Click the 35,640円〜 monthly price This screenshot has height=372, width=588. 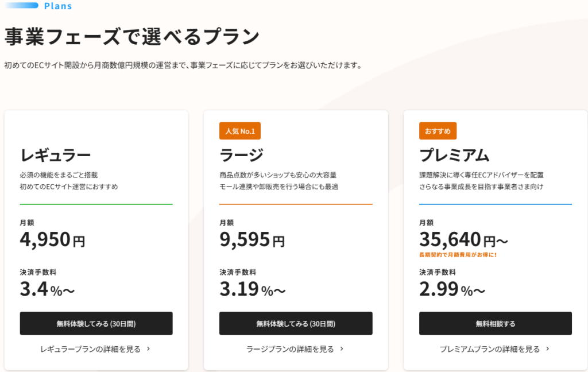click(x=463, y=239)
